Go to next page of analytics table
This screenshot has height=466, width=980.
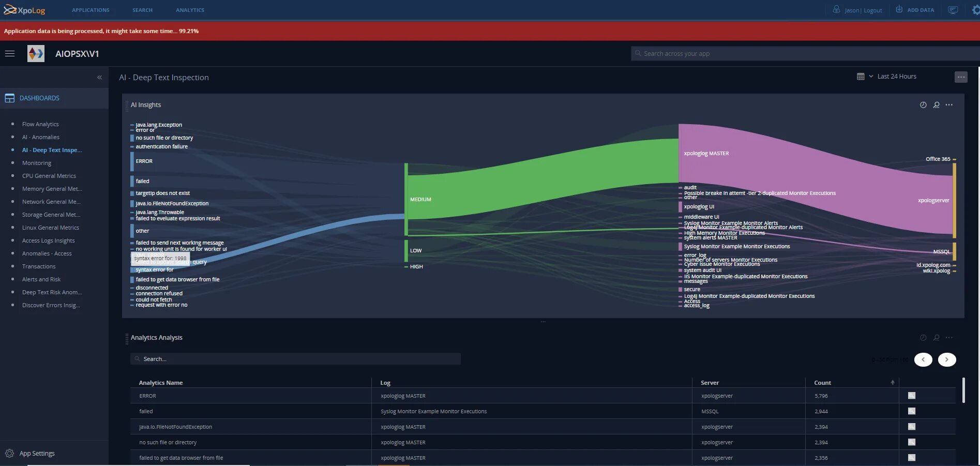tap(947, 359)
